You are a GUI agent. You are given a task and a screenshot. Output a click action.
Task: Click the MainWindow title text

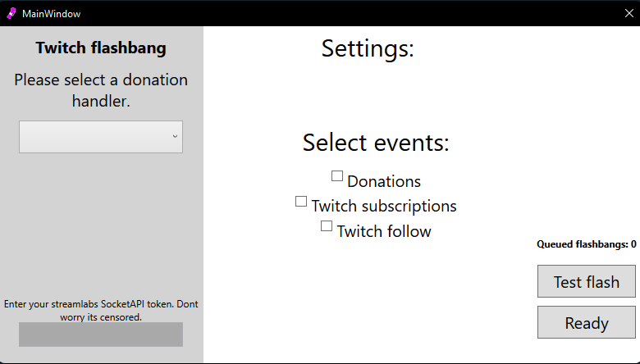pyautogui.click(x=52, y=14)
